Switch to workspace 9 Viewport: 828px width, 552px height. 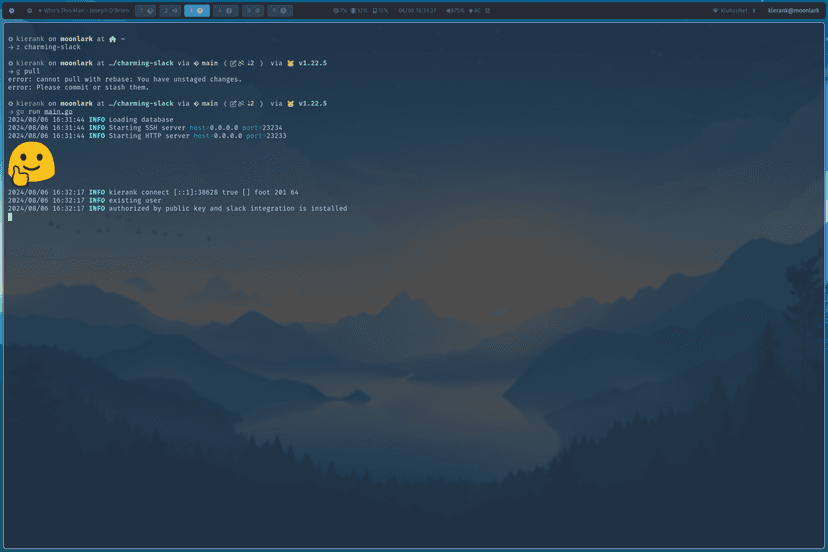click(280, 10)
